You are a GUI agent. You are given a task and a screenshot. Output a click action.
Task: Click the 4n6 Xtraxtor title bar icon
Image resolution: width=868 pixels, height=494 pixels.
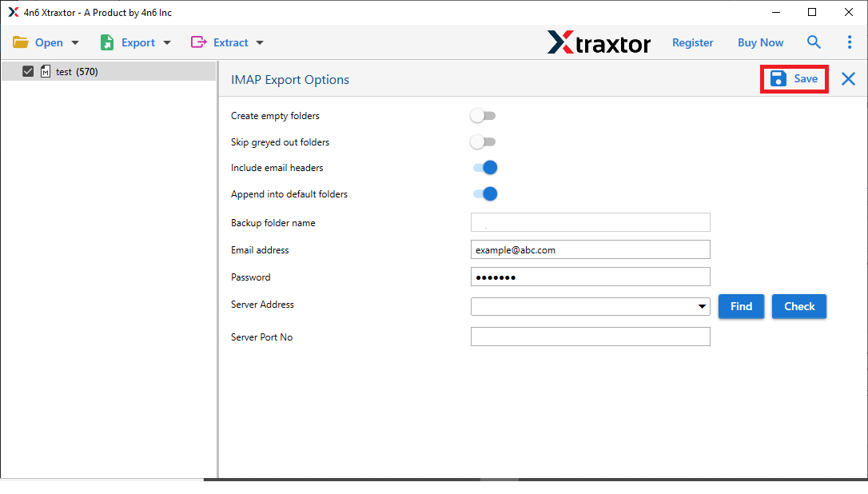coord(14,12)
